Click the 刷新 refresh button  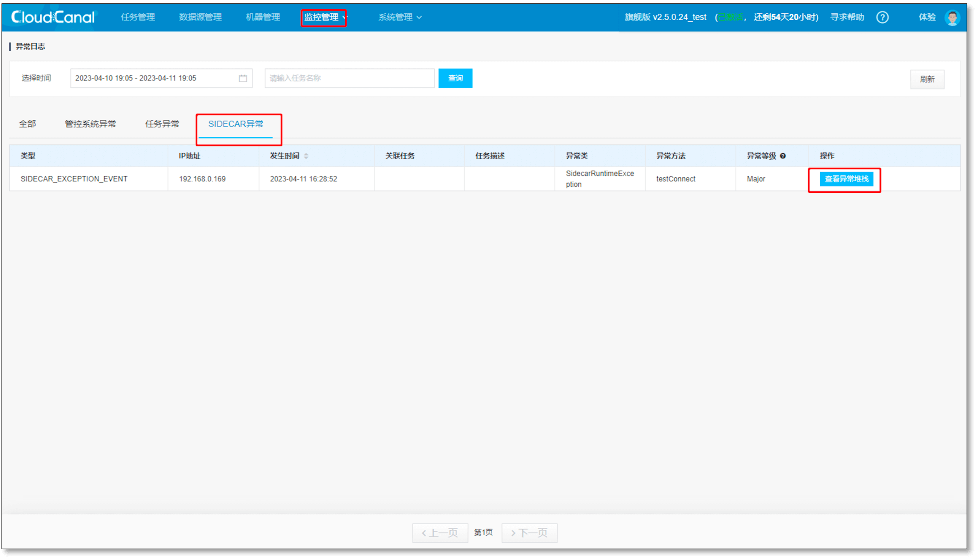927,79
